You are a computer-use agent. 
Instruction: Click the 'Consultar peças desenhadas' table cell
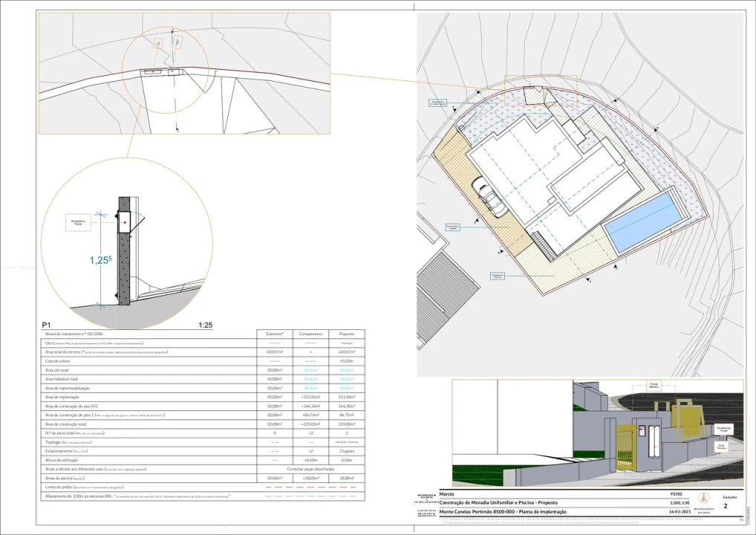(x=310, y=470)
